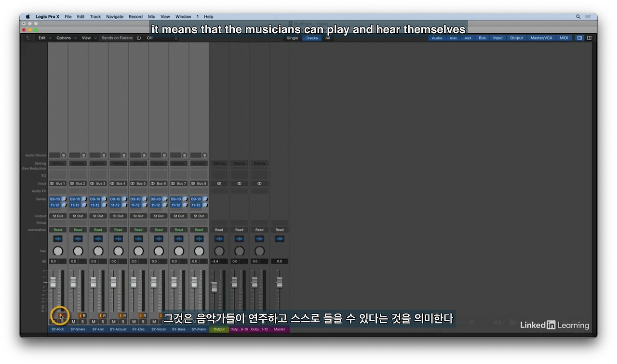The height and width of the screenshot is (364, 617).
Task: Click stereo format icon on Outp 9-10 input
Action: (240, 183)
